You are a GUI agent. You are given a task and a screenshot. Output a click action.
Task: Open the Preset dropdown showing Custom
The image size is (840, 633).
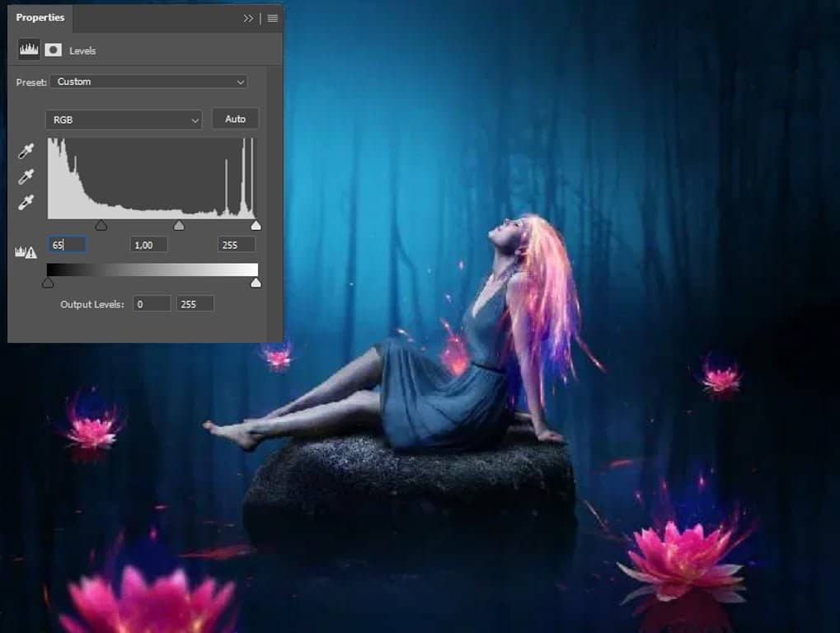(148, 82)
